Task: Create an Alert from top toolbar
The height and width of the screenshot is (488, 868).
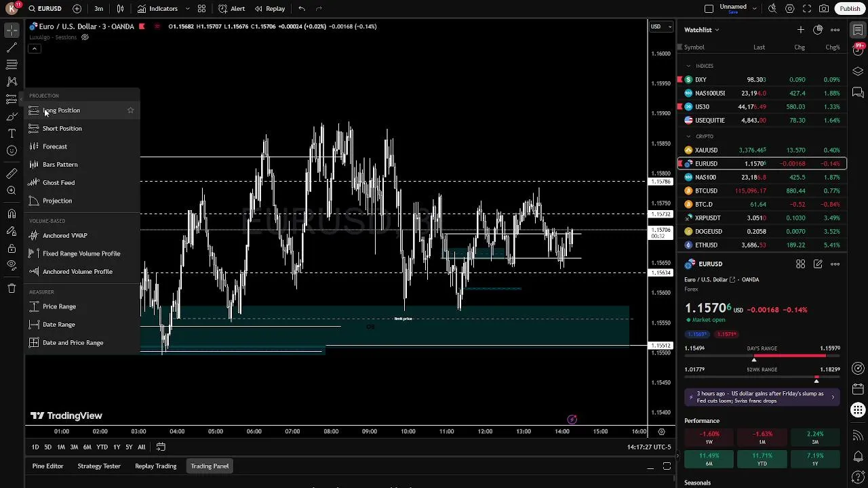Action: coord(231,9)
